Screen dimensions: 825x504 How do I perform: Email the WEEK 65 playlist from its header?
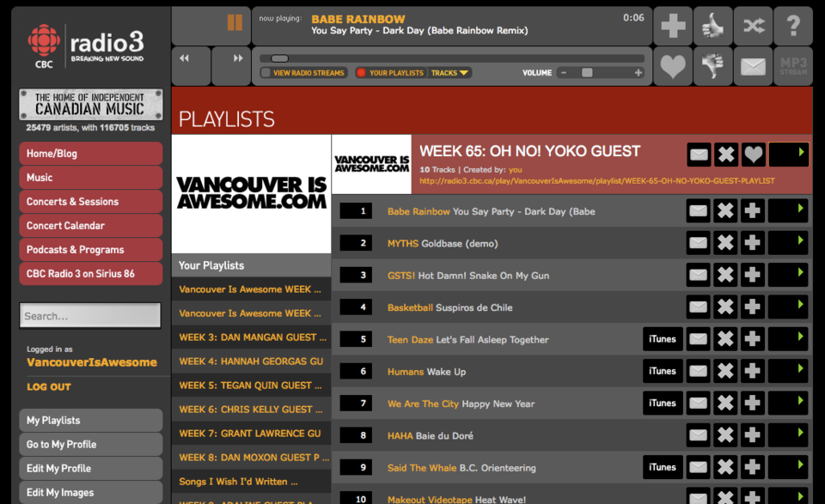coord(699,155)
